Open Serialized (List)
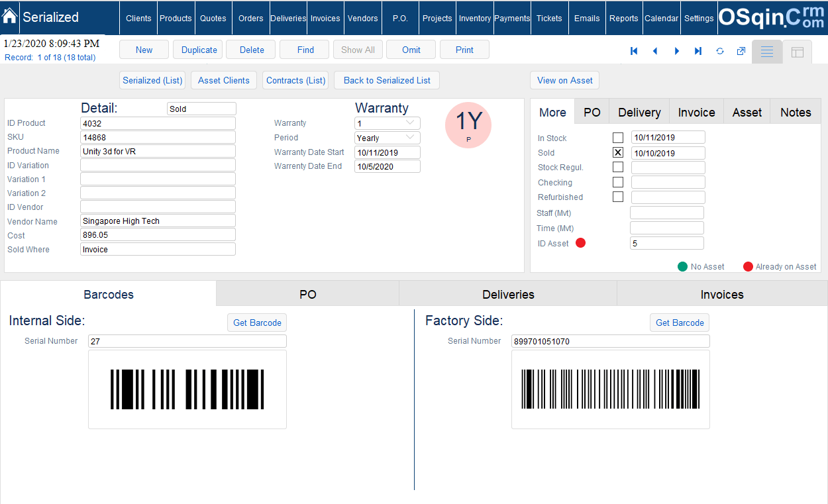The width and height of the screenshot is (828, 504). [152, 80]
